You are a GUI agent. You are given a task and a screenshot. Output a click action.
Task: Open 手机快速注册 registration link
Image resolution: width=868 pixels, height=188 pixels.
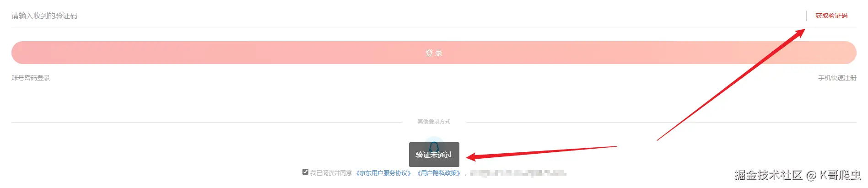click(837, 78)
